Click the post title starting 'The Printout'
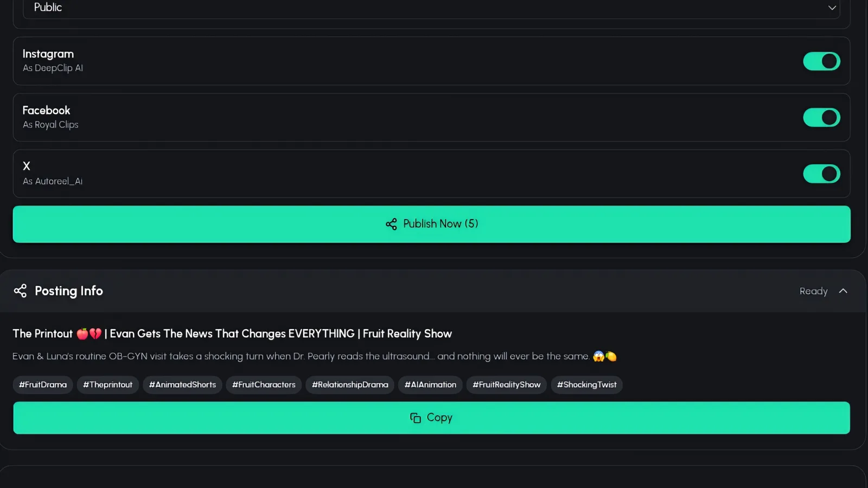Viewport: 868px width, 488px height. 232,334
